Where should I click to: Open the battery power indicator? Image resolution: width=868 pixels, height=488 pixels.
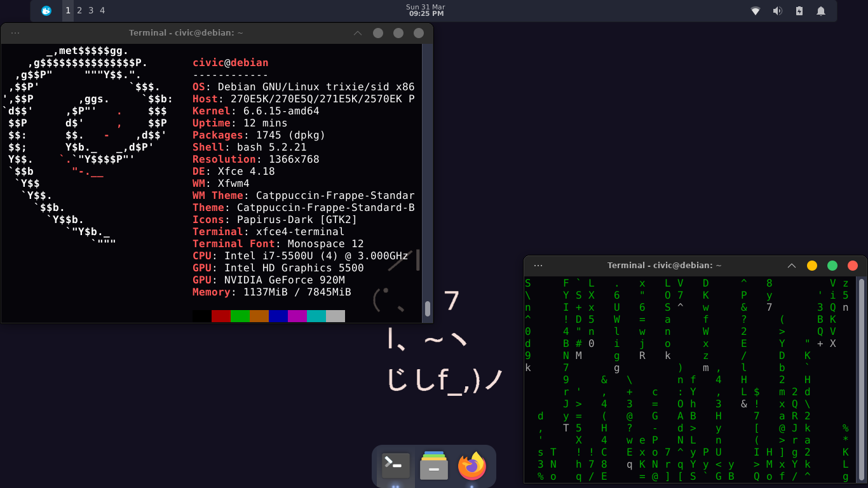tap(799, 11)
